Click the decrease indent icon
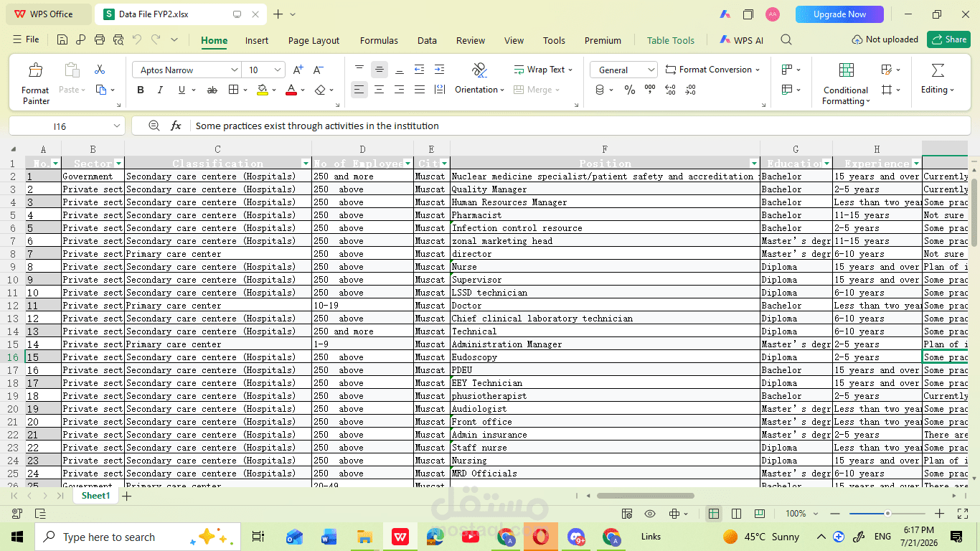Viewport: 980px width, 551px height. (x=420, y=70)
